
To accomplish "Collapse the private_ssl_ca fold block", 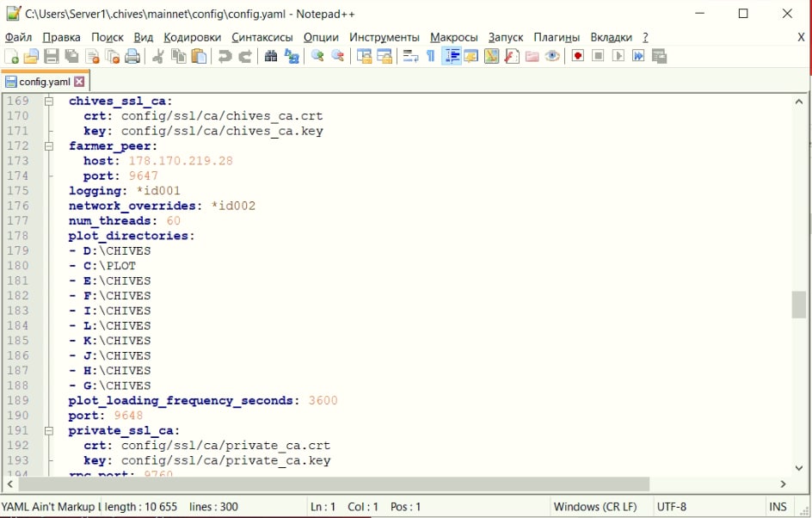I will click(51, 431).
